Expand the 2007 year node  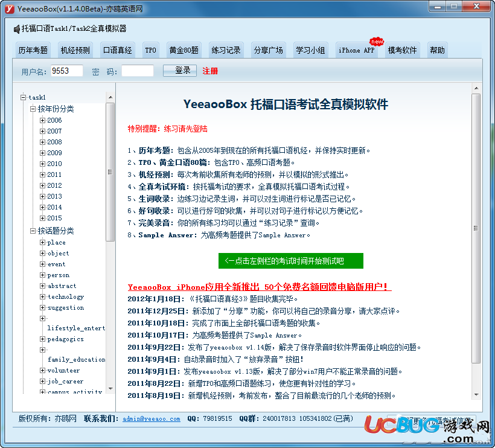42,131
